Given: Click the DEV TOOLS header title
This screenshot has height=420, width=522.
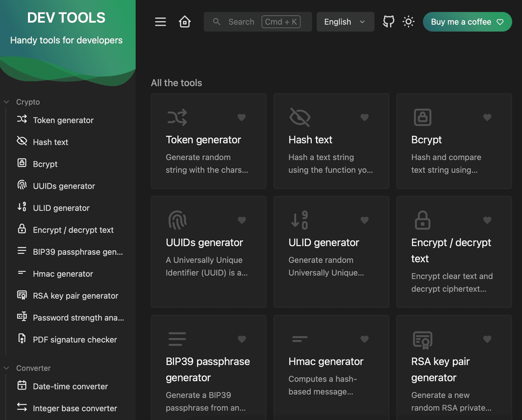Looking at the screenshot, I should pyautogui.click(x=66, y=17).
